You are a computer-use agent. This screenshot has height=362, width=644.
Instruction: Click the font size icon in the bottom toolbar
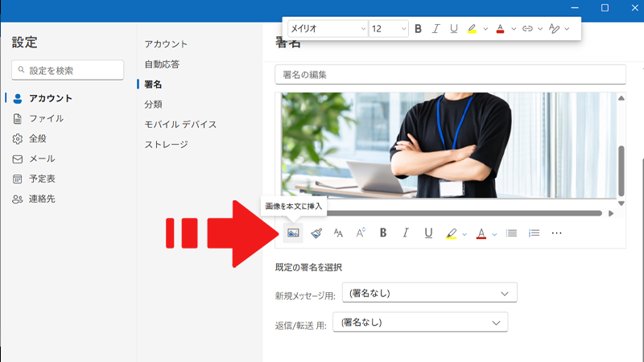click(x=338, y=233)
